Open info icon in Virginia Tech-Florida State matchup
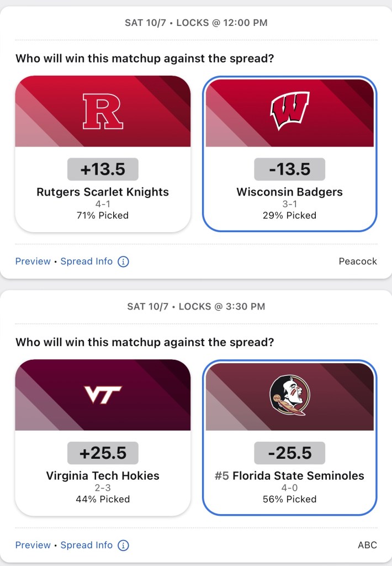Screen dimensions: 392x566 pyautogui.click(x=124, y=546)
